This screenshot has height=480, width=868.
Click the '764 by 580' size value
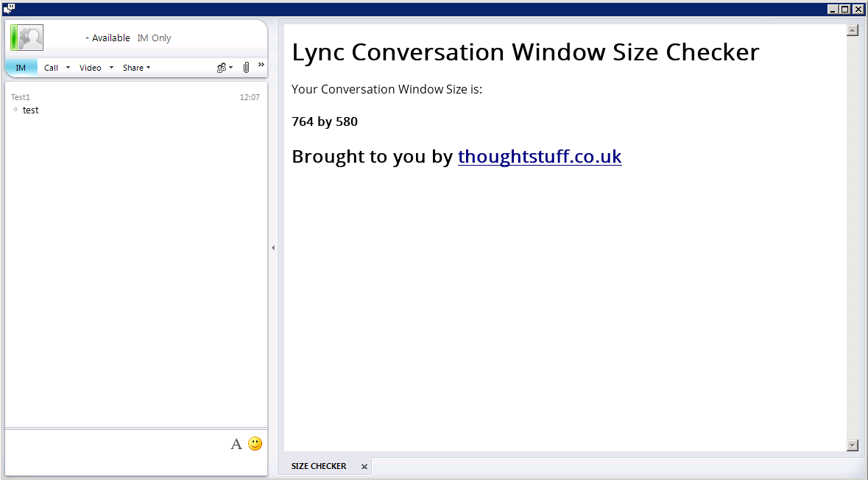325,121
